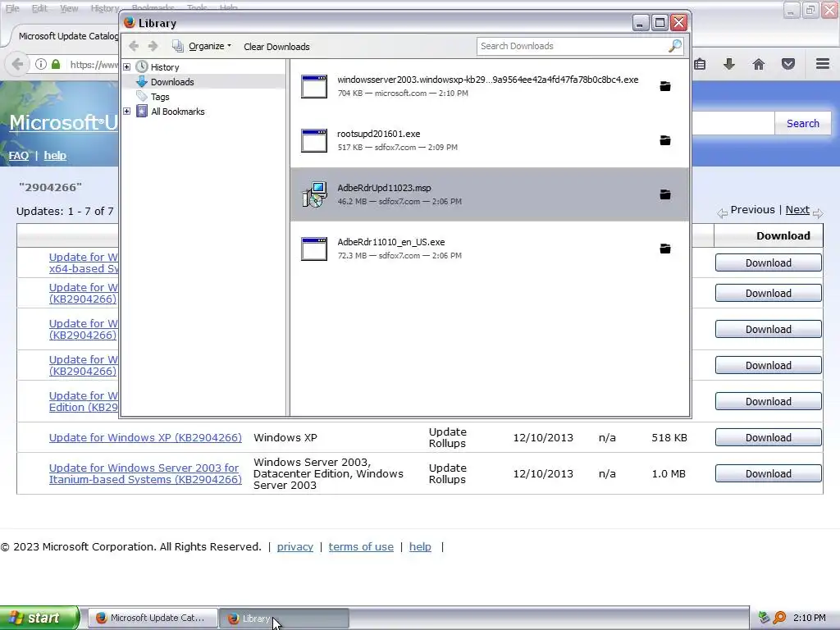Open the Firefox hamburger menu
840x630 pixels.
coord(823,64)
